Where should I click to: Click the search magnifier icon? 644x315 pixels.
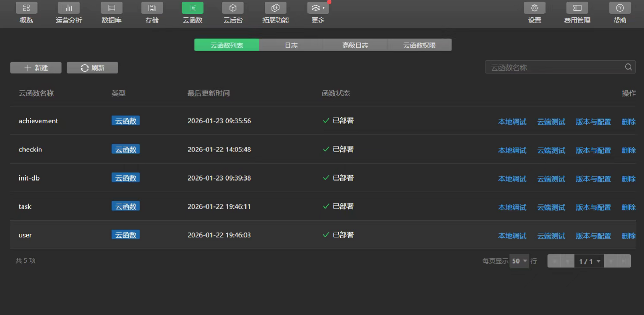click(628, 67)
